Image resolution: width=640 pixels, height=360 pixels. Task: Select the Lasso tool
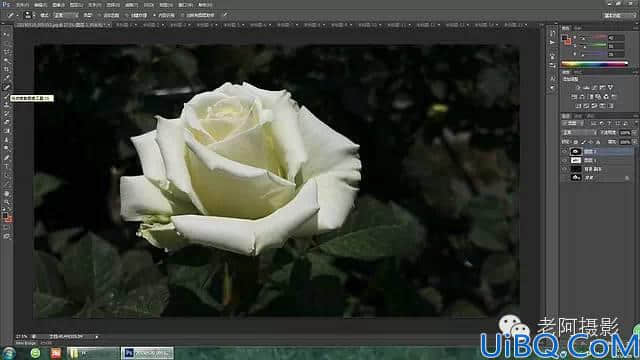coord(6,52)
